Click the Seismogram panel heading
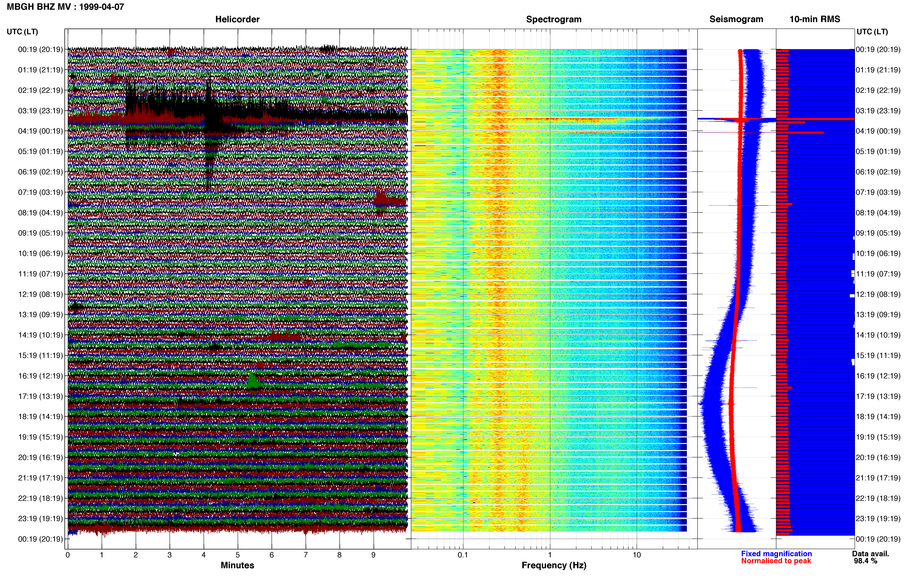924x578 pixels. (736, 19)
